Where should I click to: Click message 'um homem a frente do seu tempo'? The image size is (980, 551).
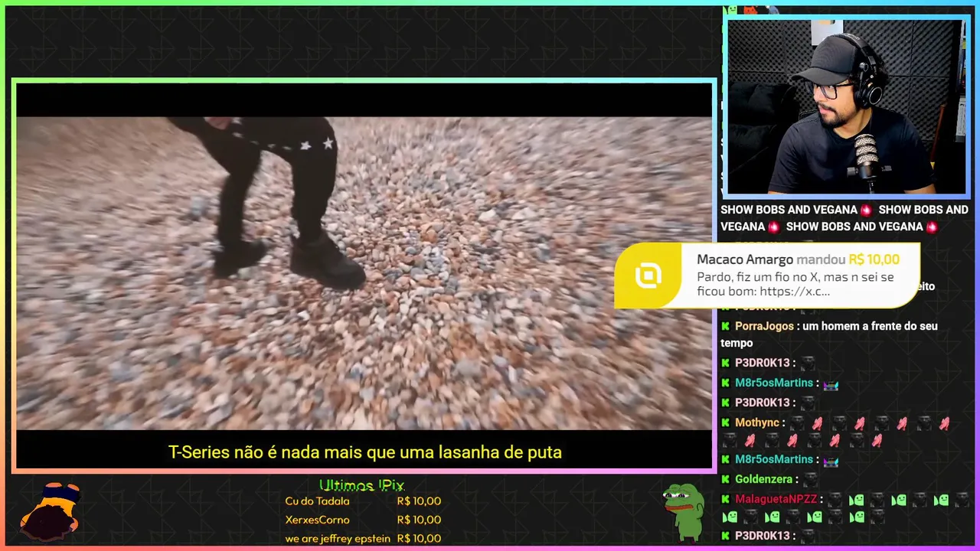(829, 334)
